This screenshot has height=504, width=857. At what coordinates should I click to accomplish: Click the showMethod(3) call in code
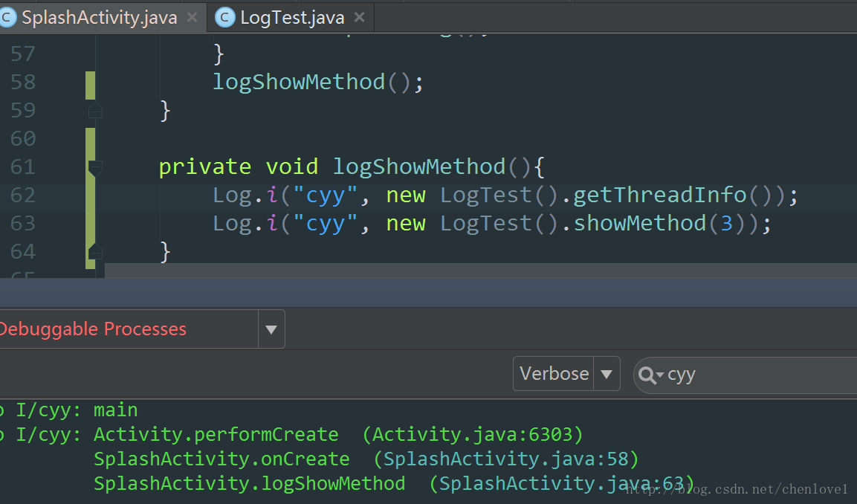pos(659,224)
